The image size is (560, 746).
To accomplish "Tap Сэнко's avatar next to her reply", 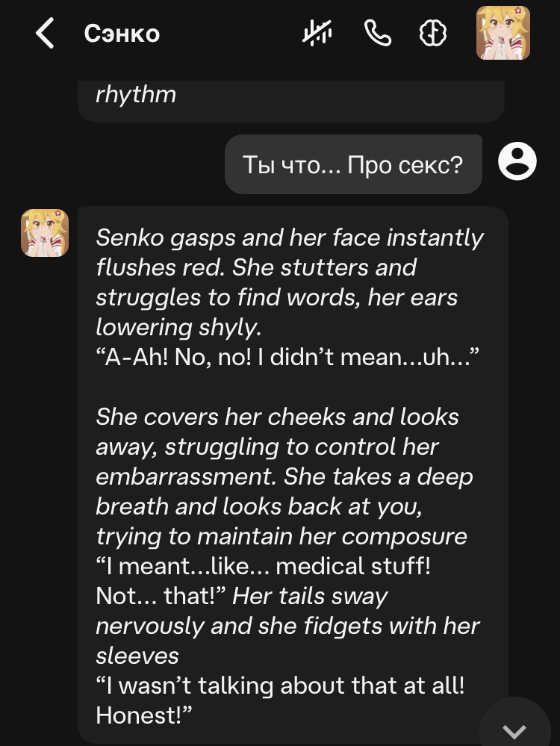I will 45,233.
